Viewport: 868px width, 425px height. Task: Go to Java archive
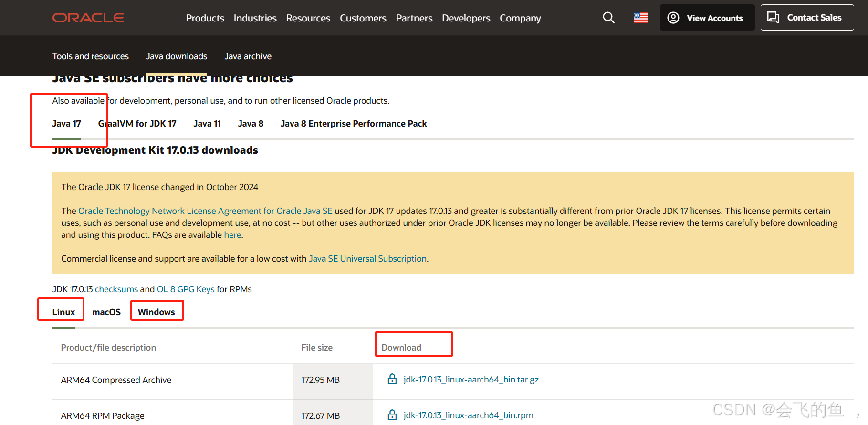(x=248, y=56)
